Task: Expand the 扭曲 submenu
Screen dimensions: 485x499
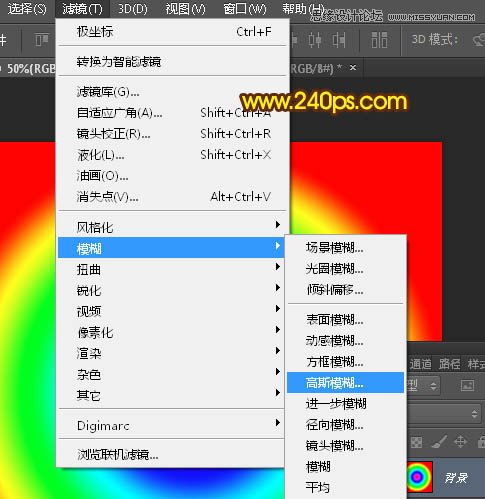Action: click(x=171, y=269)
